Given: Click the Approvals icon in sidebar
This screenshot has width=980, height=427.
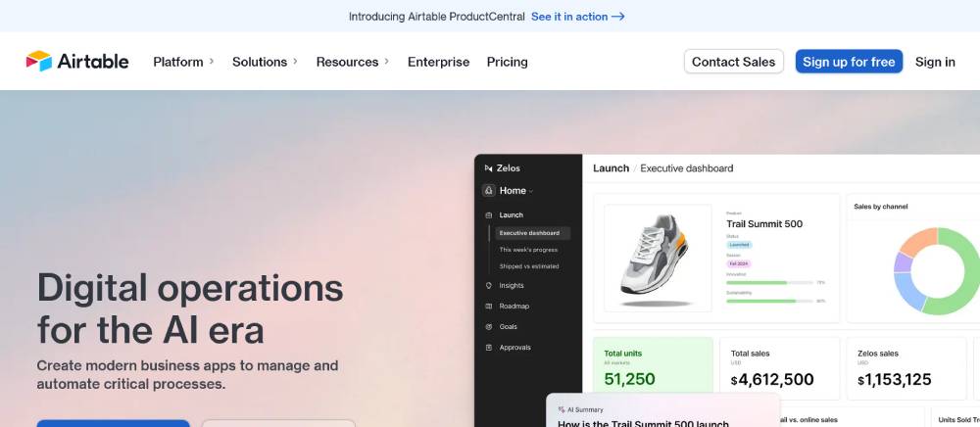Looking at the screenshot, I should coord(489,348).
